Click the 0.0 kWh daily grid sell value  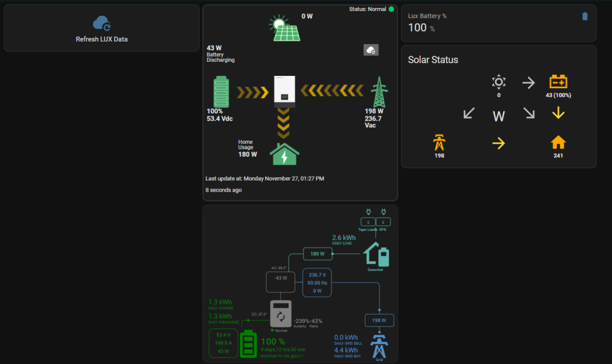pos(346,338)
